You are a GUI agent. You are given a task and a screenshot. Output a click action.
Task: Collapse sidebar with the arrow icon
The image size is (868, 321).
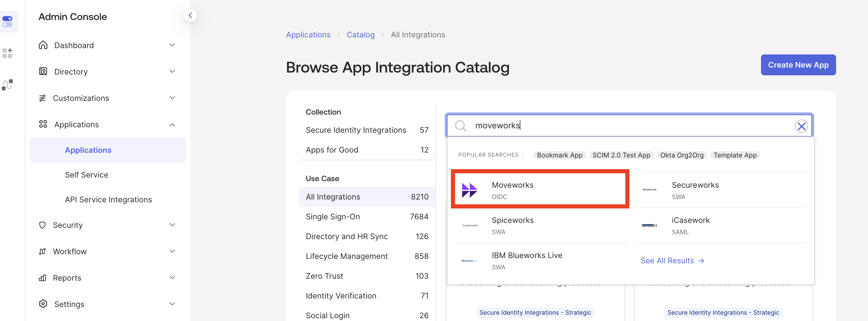[190, 15]
